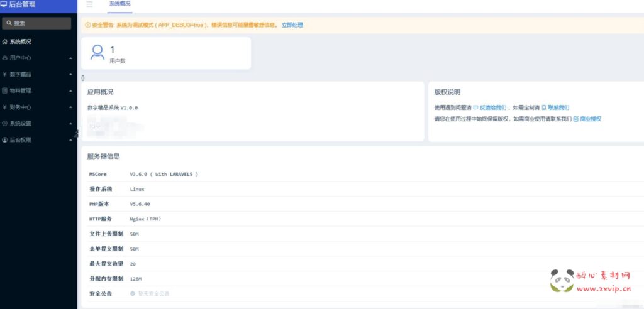Click the 联系我们 contact link

coord(558,107)
